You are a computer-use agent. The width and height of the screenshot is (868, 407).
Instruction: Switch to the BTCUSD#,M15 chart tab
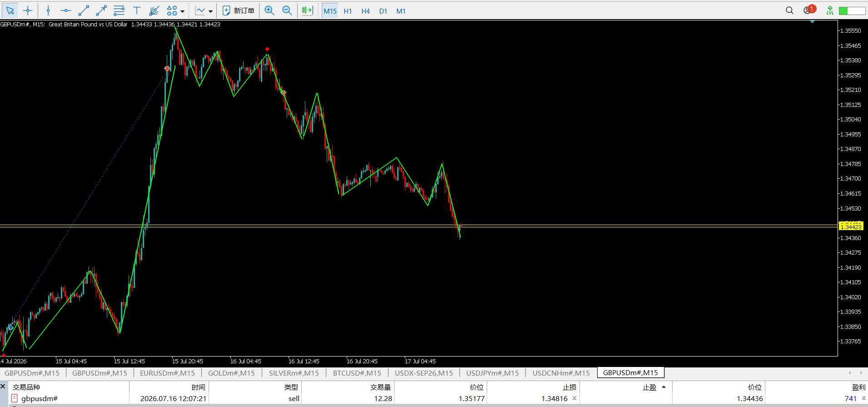357,373
